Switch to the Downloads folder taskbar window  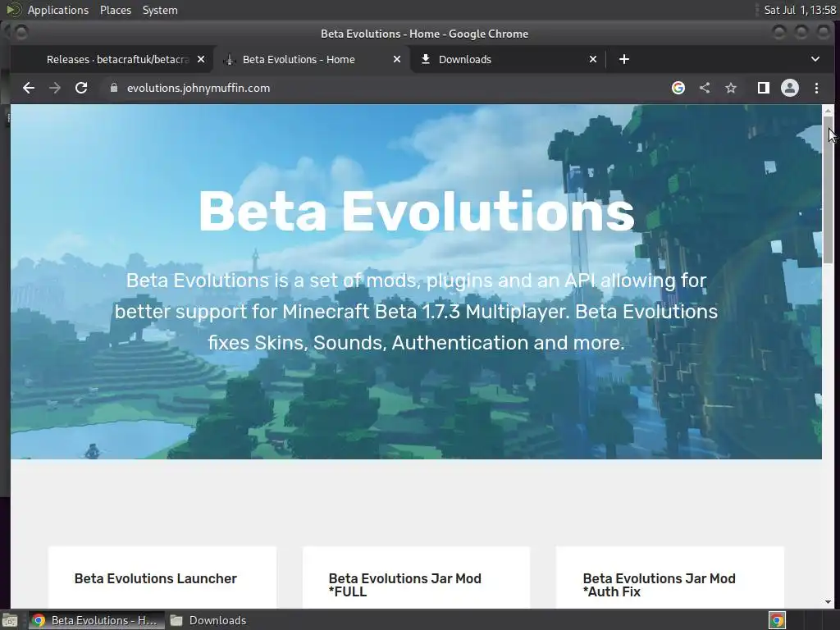(x=208, y=620)
